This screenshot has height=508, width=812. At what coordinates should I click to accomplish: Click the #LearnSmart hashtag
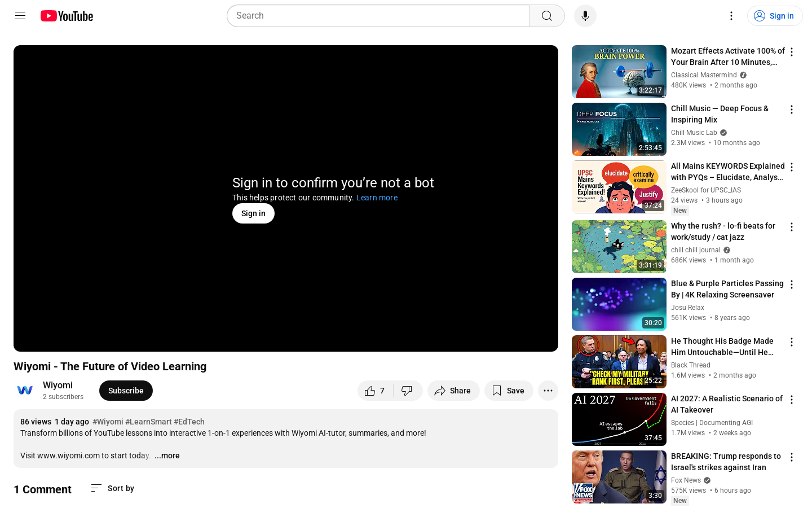click(148, 422)
